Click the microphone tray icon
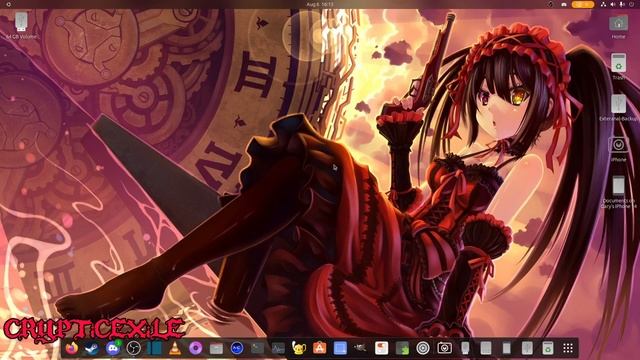640x360 pixels. click(622, 4)
